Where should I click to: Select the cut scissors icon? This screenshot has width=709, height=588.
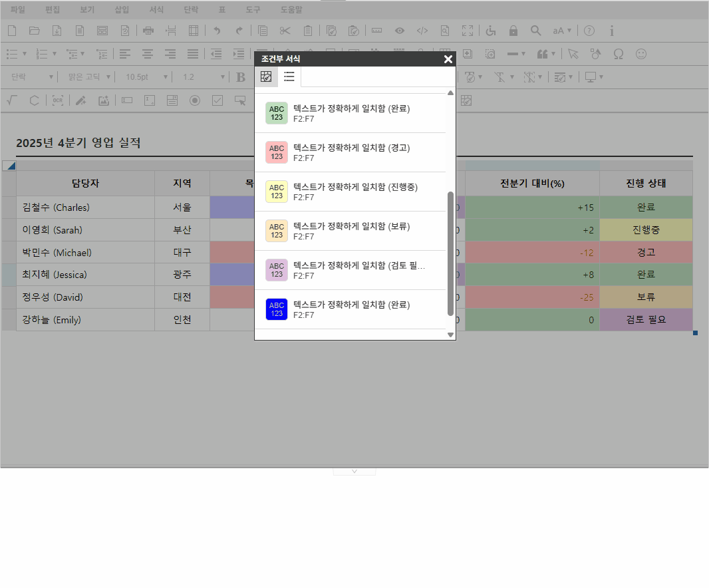(285, 31)
